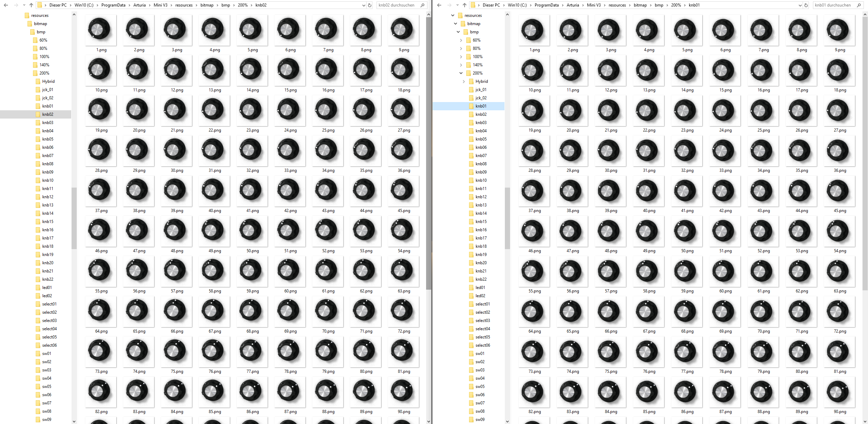
Task: Click the refresh icon in left window
Action: tap(370, 5)
